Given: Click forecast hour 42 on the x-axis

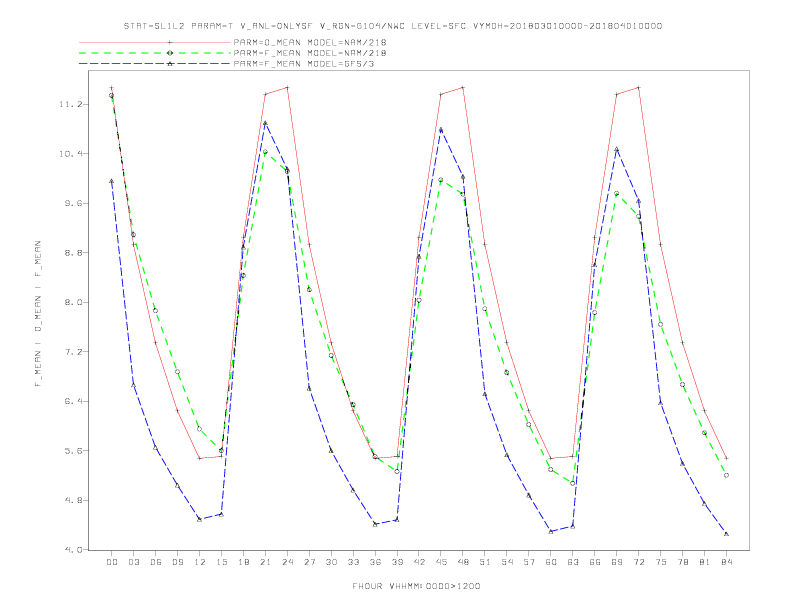Looking at the screenshot, I should click(x=419, y=562).
